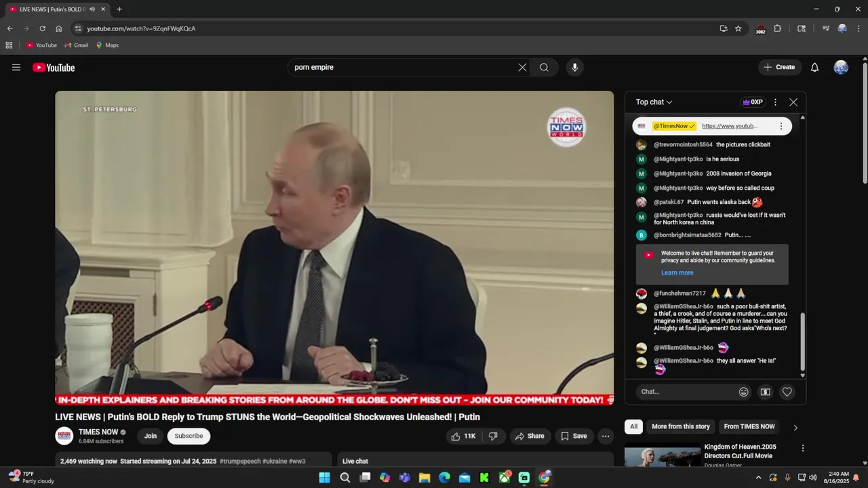Open pinned TimesNow message options
Screen dimensions: 868x488
pyautogui.click(x=781, y=126)
